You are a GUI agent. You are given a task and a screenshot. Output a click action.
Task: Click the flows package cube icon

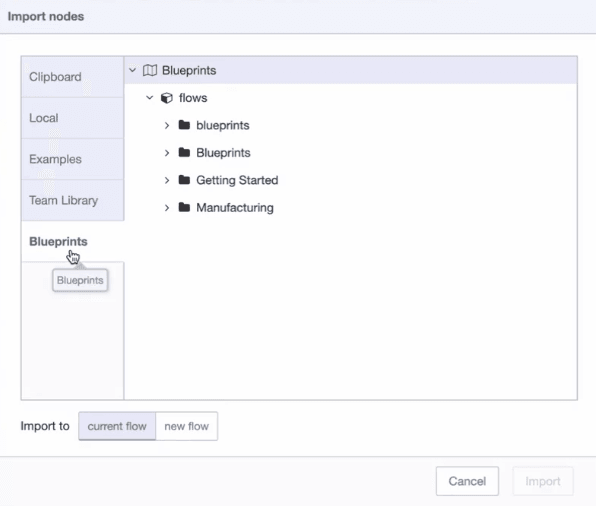click(x=167, y=98)
